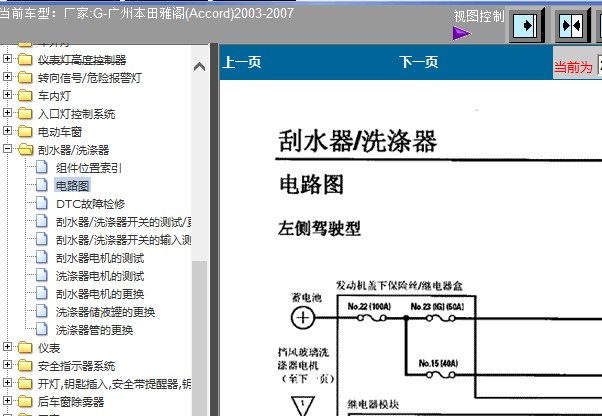Expand the 后车窗除雾器 node
This screenshot has width=602, height=416.
point(7,401)
